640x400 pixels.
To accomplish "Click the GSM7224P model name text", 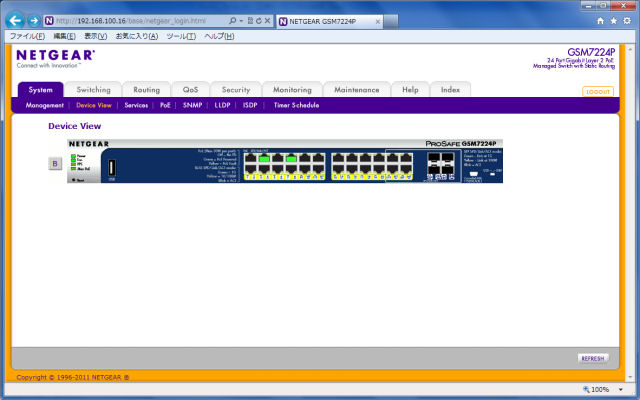I will pos(591,52).
